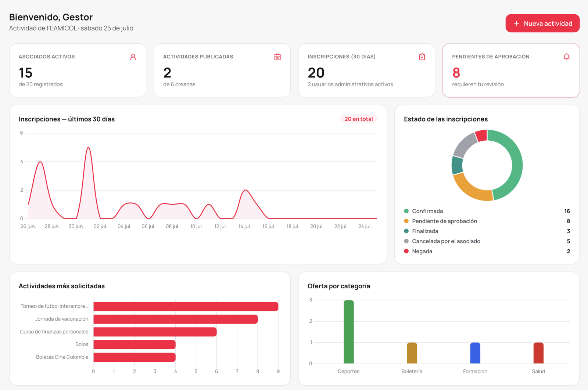Click the bell icon in Pendientes de Aprobación
Image resolution: width=588 pixels, height=390 pixels.
coord(566,57)
